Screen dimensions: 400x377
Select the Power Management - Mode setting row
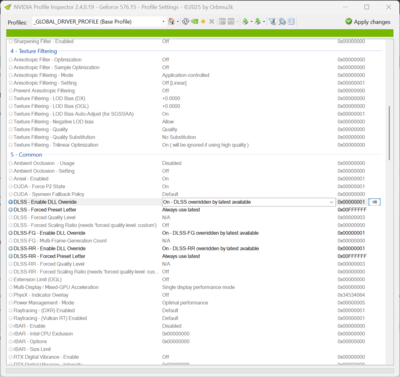click(187, 303)
